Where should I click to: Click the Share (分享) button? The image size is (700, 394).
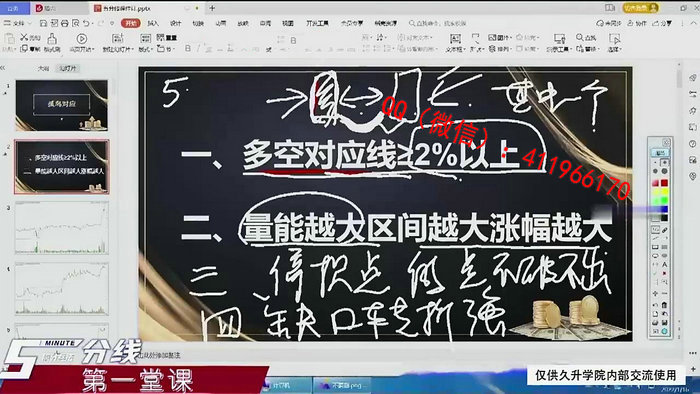pos(662,23)
